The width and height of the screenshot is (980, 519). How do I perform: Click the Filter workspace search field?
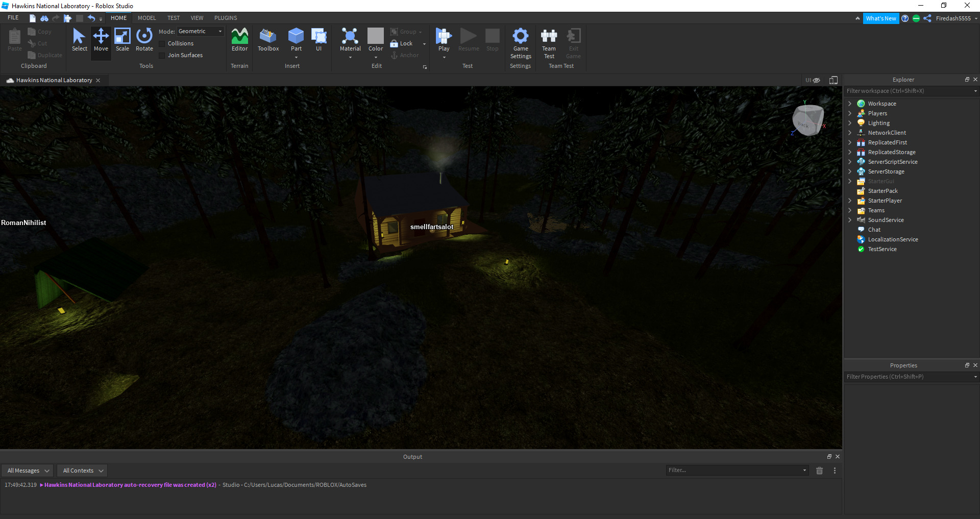pos(909,91)
